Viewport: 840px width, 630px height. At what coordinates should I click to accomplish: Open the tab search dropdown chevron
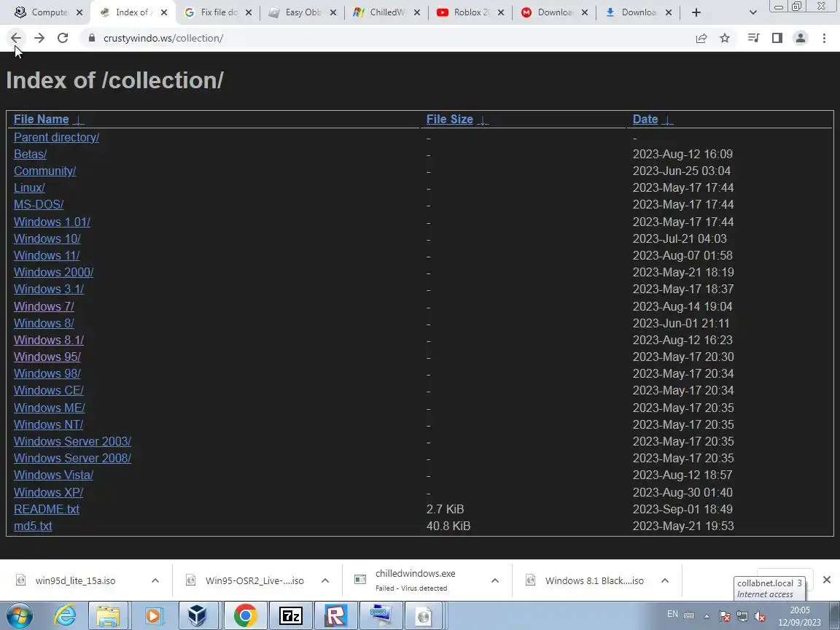tap(752, 12)
